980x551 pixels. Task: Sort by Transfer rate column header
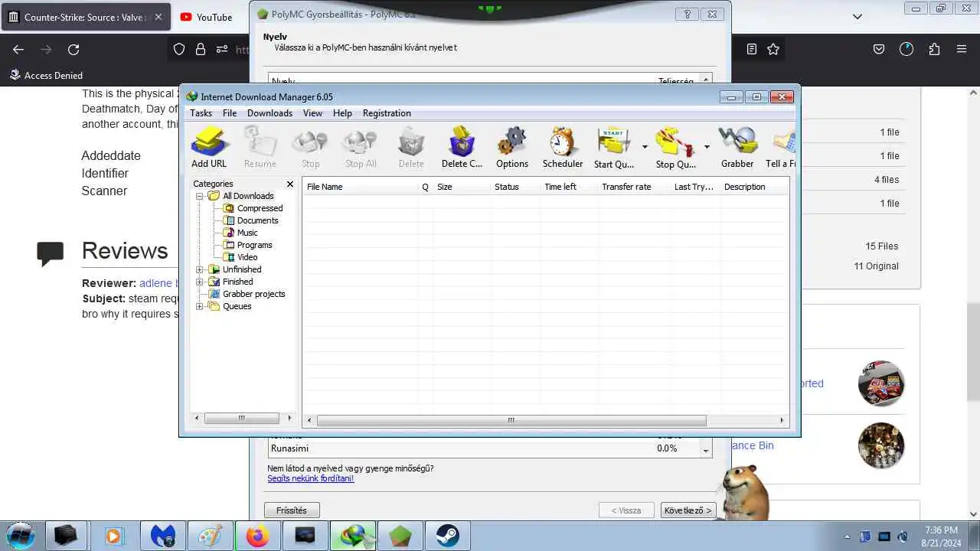coord(634,187)
